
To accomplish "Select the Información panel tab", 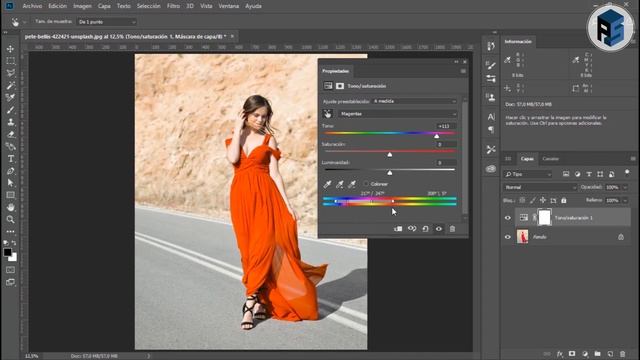I will pyautogui.click(x=518, y=42).
